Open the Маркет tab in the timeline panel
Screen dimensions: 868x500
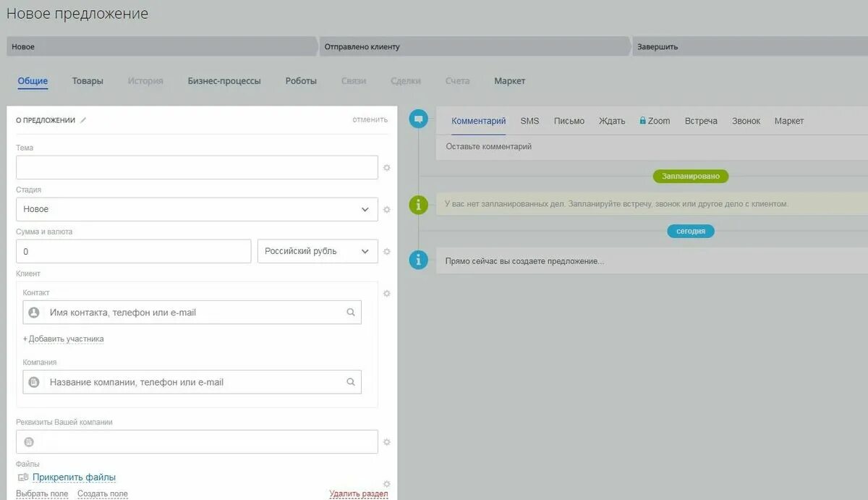[789, 121]
